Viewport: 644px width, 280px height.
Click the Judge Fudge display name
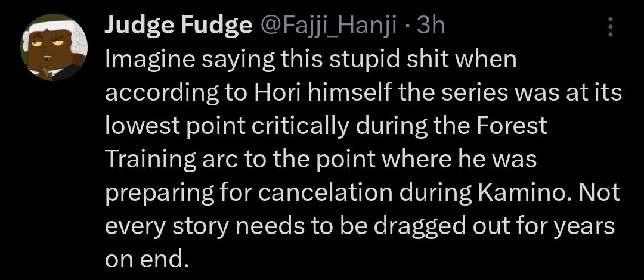click(x=179, y=26)
